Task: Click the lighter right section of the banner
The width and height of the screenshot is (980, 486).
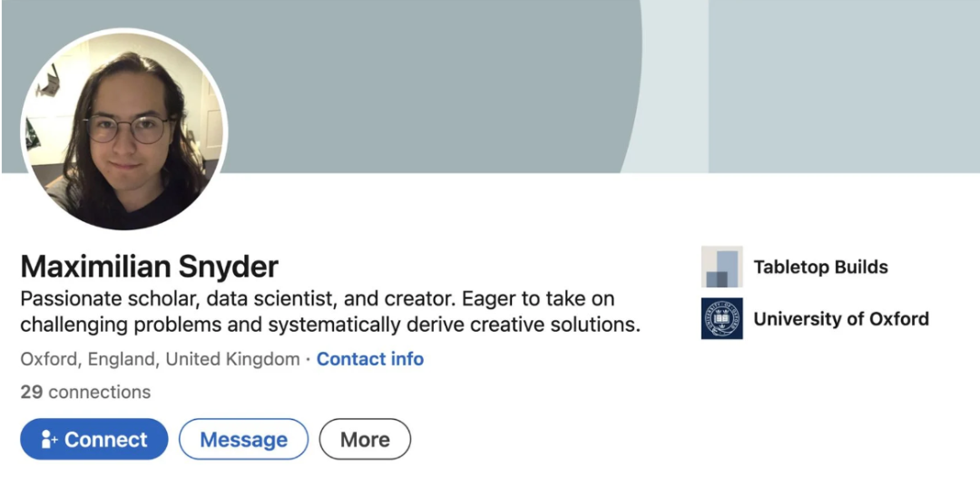Action: [844, 86]
